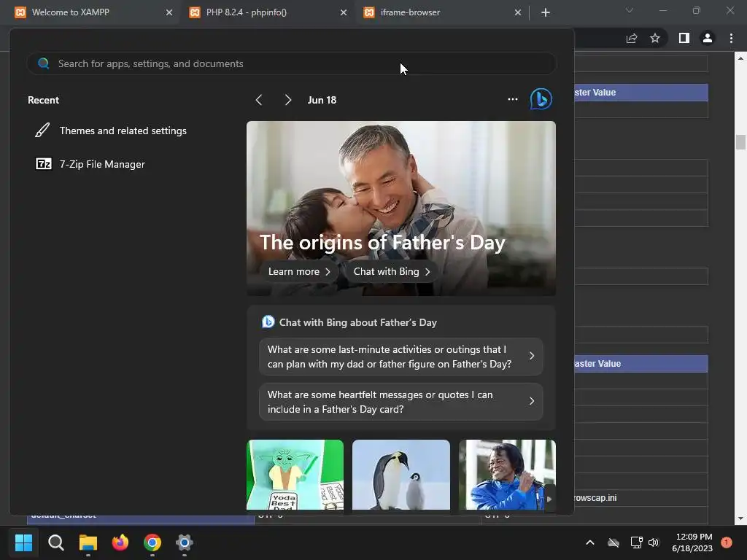747x560 pixels.
Task: Open taskbar Search magnifier icon
Action: coord(55,542)
